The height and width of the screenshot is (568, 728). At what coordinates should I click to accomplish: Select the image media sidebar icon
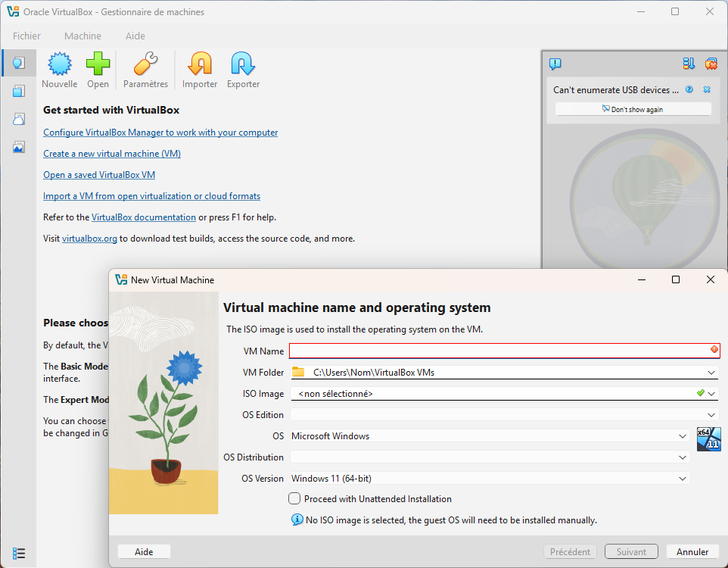tap(19, 148)
